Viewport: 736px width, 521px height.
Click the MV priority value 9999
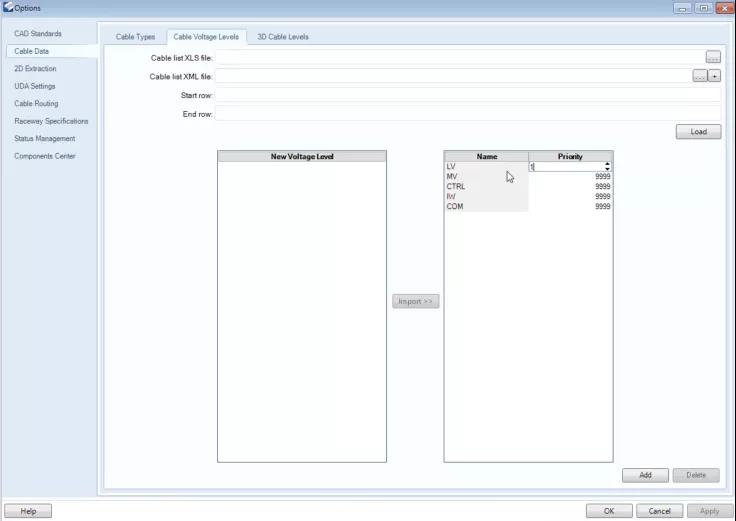(x=602, y=176)
